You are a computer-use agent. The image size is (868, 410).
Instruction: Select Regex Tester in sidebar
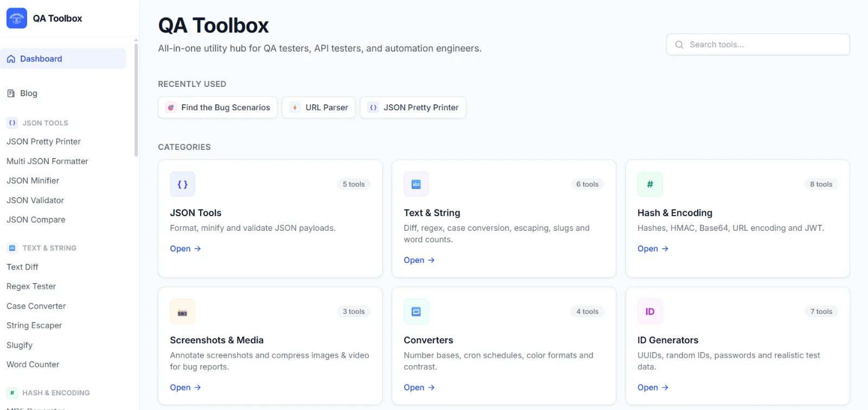tap(31, 287)
